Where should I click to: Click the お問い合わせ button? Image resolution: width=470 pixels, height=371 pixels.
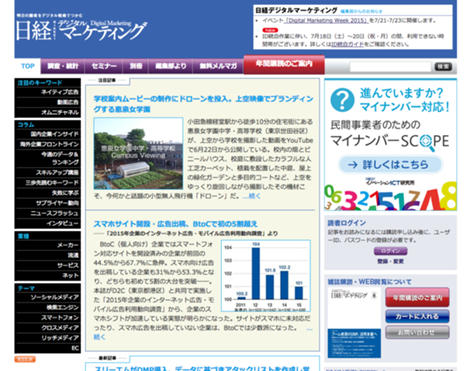point(417,332)
